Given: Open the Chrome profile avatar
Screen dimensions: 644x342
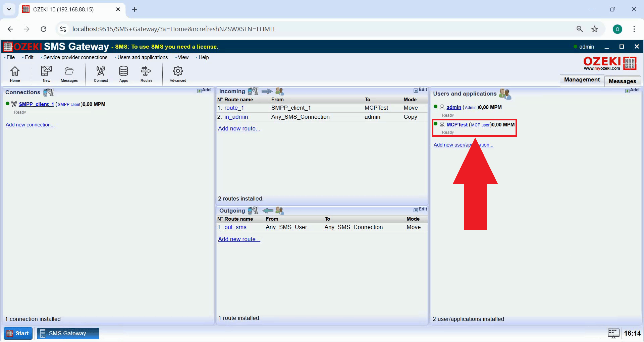Looking at the screenshot, I should [617, 29].
